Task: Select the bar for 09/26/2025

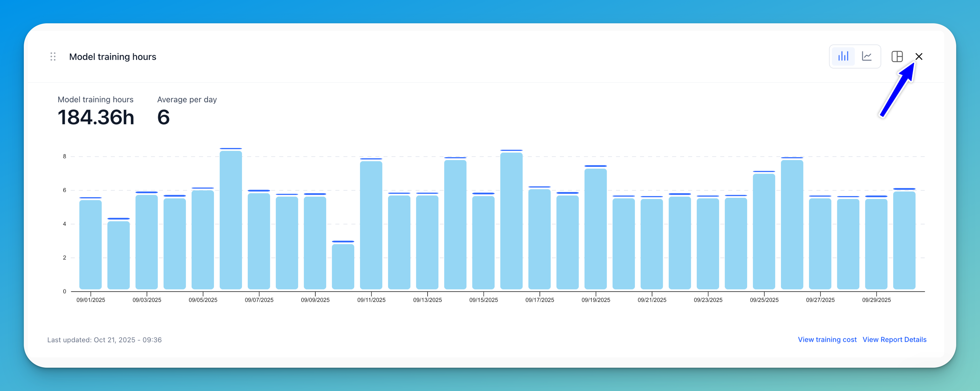Action: pyautogui.click(x=792, y=224)
